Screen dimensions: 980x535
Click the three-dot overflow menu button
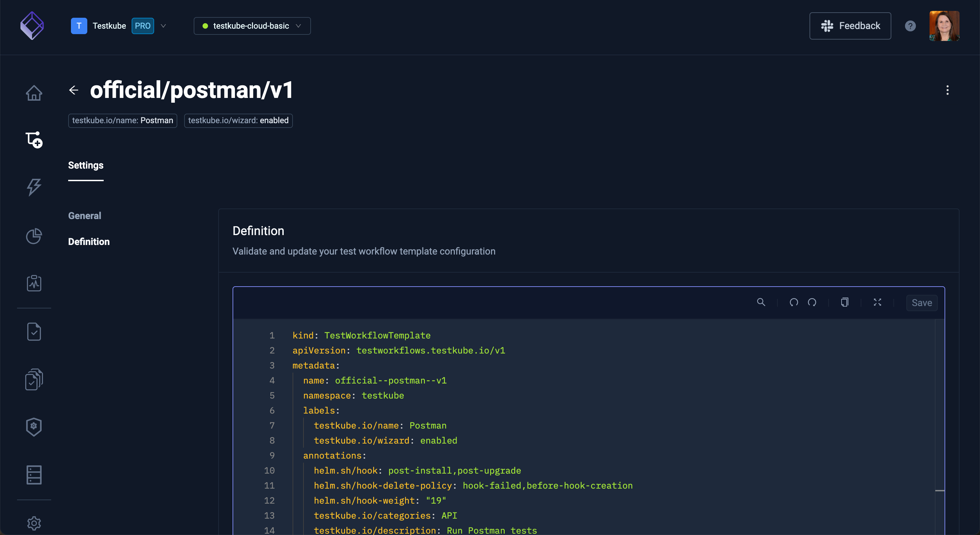pos(948,90)
